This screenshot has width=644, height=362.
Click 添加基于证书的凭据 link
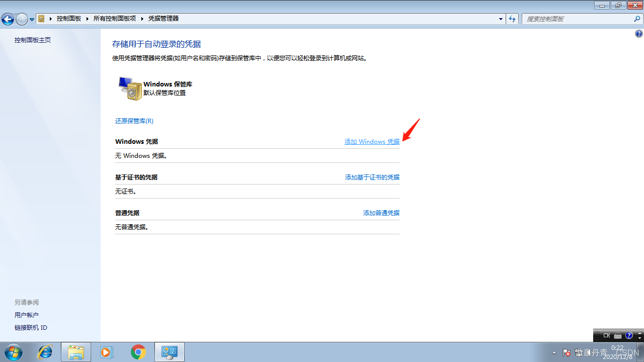click(372, 177)
